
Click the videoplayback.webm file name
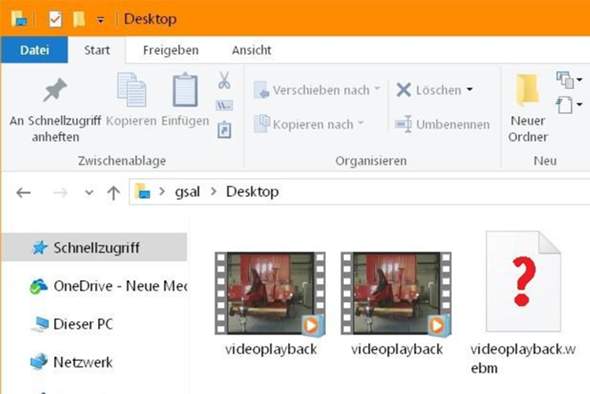(x=523, y=358)
